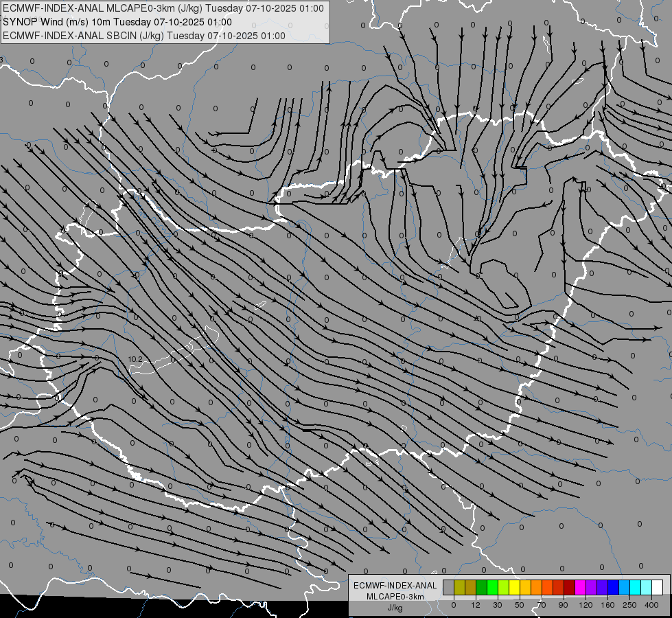Pick the violet swatch left of tick 160
672x618 pixels.
603,587
